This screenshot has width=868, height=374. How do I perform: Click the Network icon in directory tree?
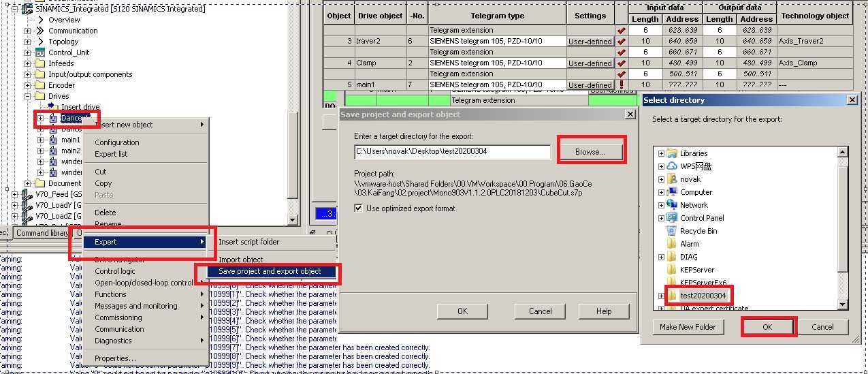(x=672, y=205)
